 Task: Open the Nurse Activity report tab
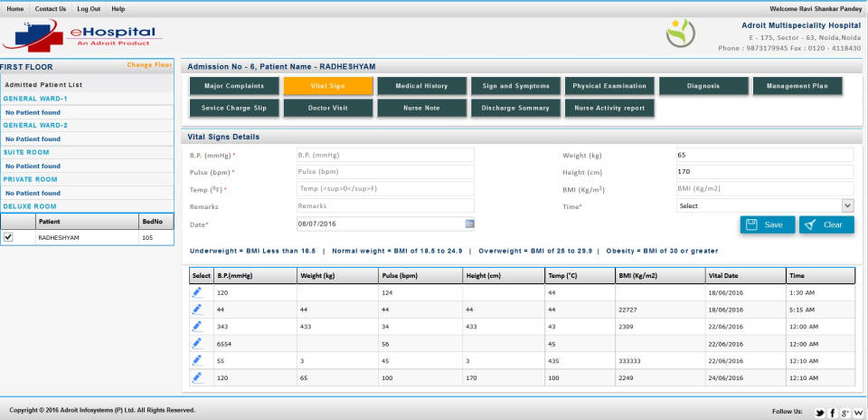pos(610,108)
